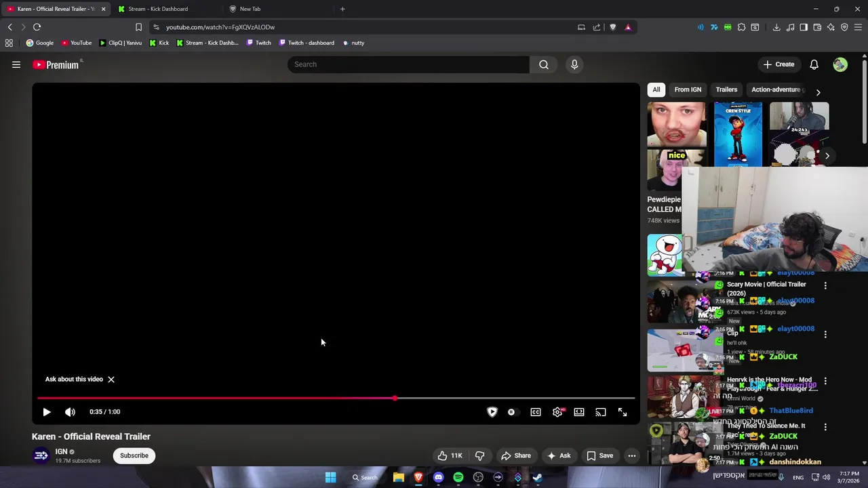Switch to New Tab browser tab

(250, 9)
